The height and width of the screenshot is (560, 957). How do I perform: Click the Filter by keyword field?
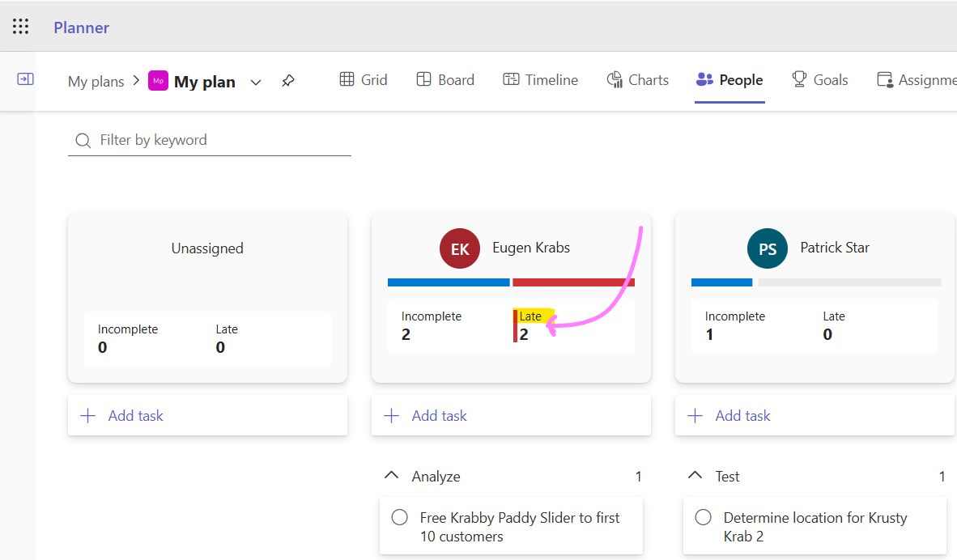pyautogui.click(x=210, y=140)
